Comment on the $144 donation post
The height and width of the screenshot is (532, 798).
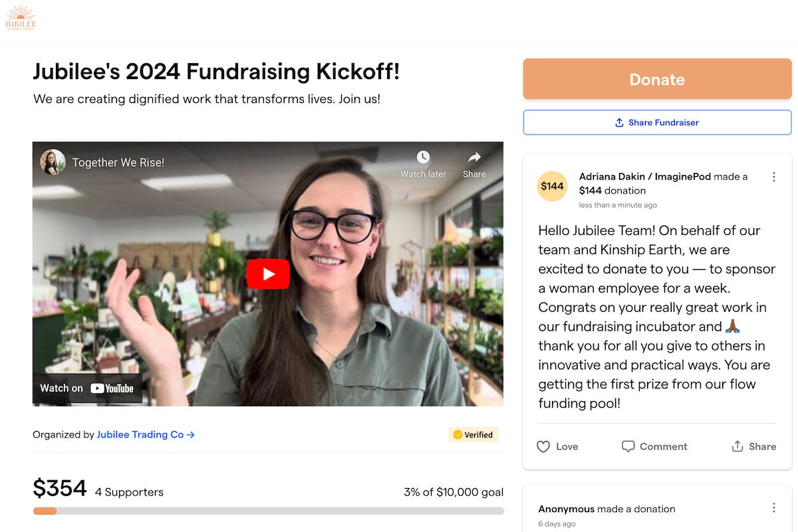click(654, 446)
